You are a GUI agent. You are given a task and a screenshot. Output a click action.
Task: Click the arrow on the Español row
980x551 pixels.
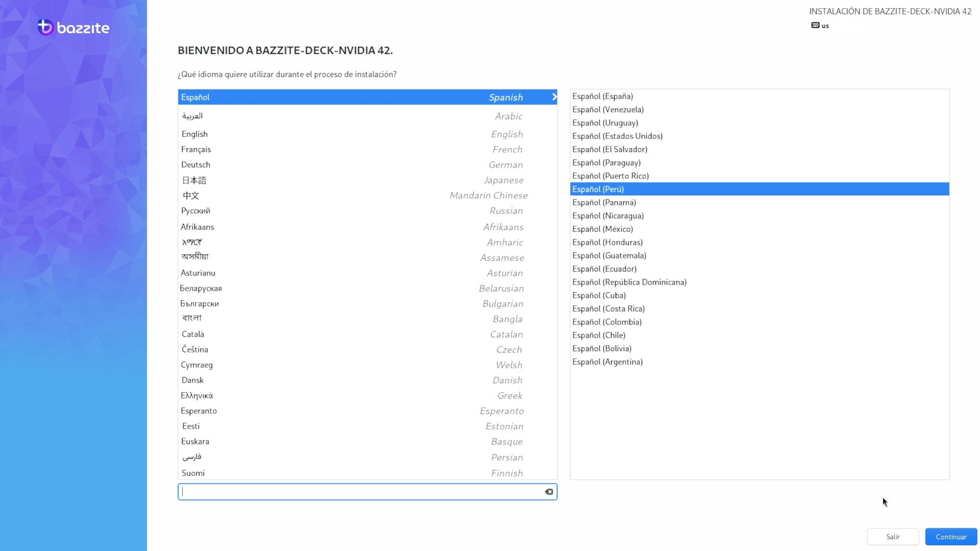(554, 97)
